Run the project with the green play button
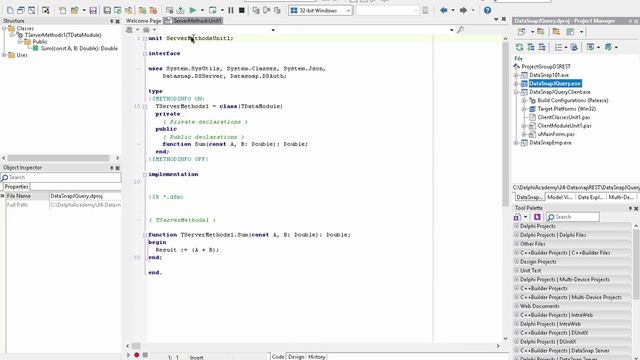The image size is (640, 360). coord(193,10)
